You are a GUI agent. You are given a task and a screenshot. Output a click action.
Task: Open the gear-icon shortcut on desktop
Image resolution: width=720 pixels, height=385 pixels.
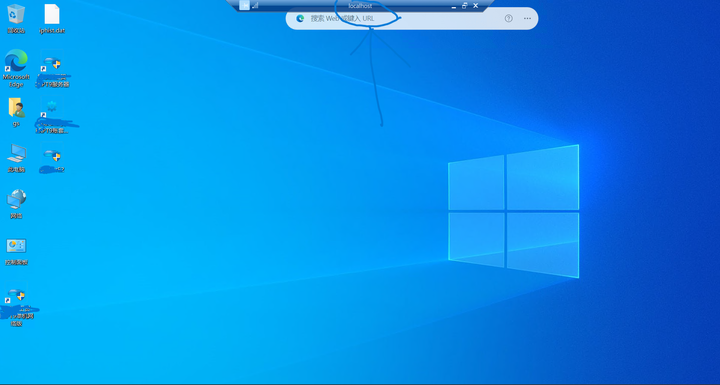click(x=52, y=116)
